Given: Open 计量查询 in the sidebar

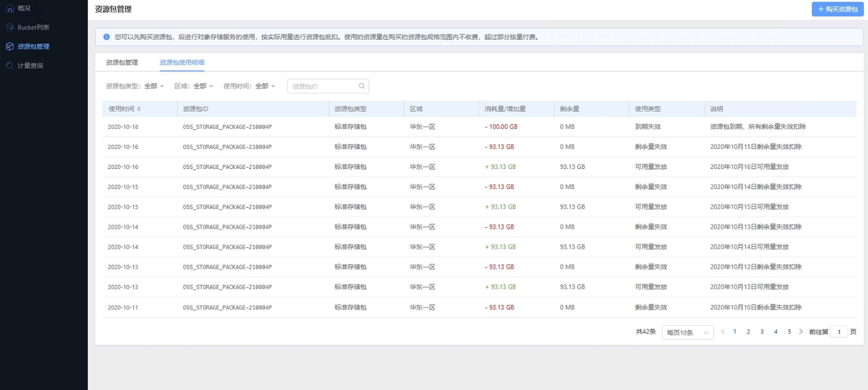Looking at the screenshot, I should (30, 65).
